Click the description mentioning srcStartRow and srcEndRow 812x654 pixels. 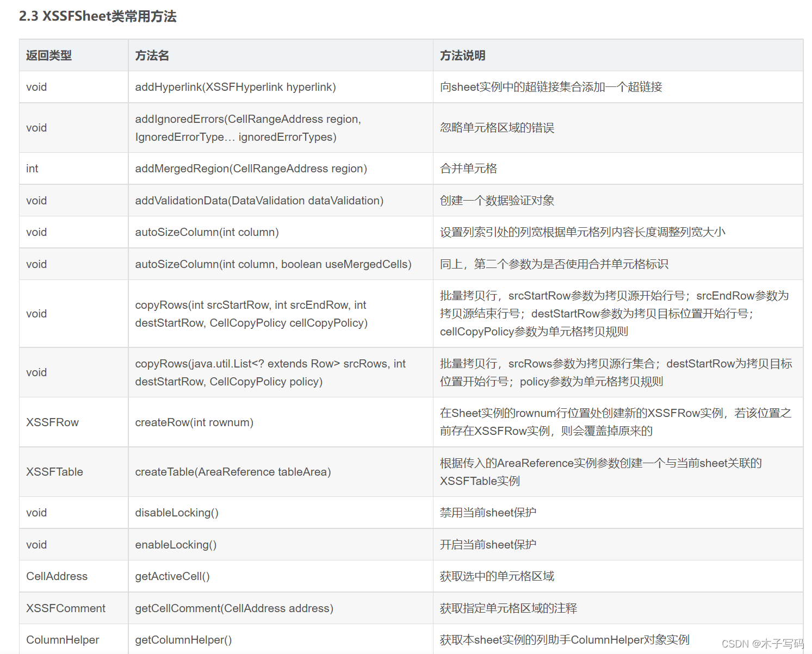615,314
